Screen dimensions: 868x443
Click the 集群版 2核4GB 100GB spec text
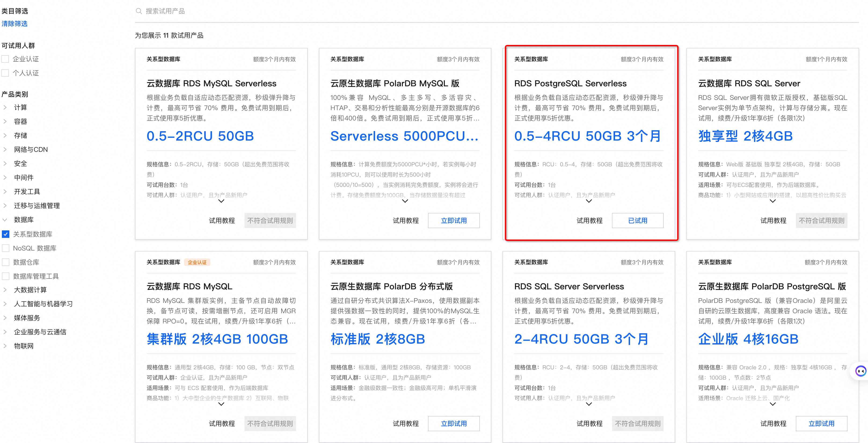[217, 339]
